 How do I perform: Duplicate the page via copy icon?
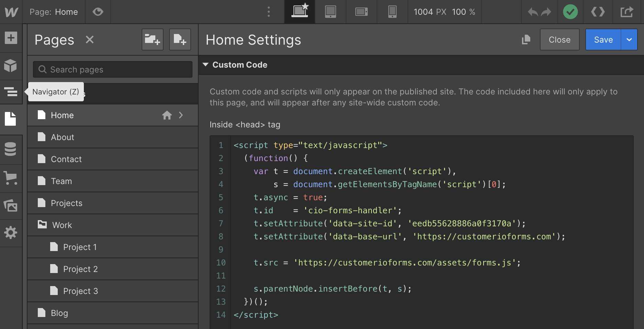(526, 40)
